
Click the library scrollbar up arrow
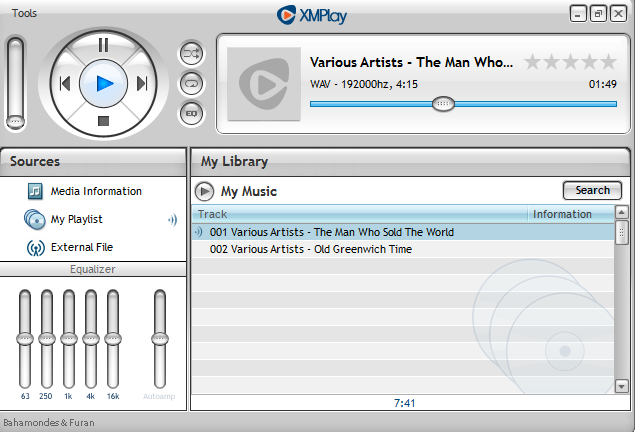click(x=622, y=212)
